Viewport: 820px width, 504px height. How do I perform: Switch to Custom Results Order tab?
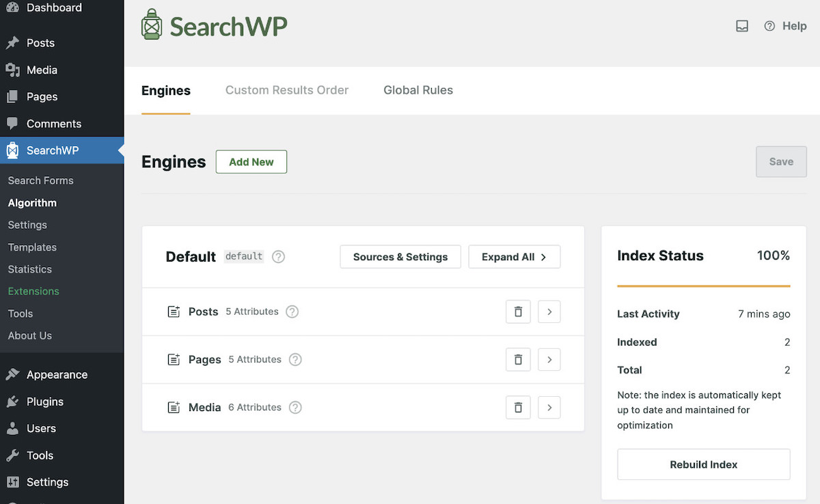tap(287, 90)
